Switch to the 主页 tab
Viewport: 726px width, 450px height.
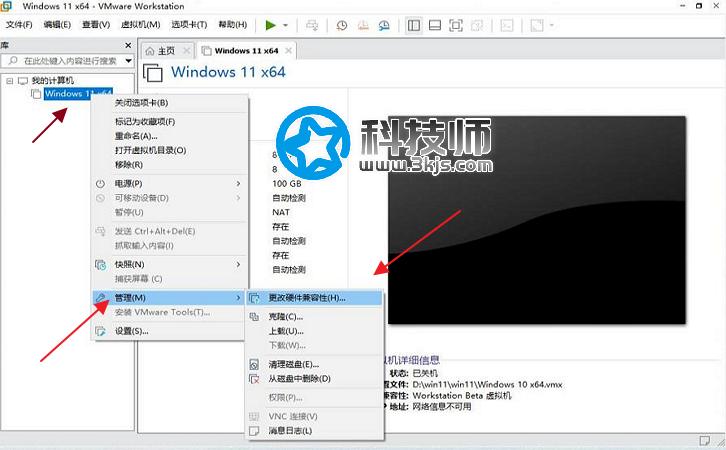tap(167, 51)
